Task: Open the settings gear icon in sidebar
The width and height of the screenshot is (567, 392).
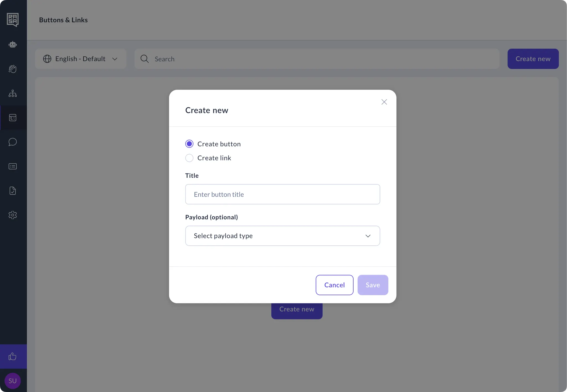Action: tap(13, 215)
